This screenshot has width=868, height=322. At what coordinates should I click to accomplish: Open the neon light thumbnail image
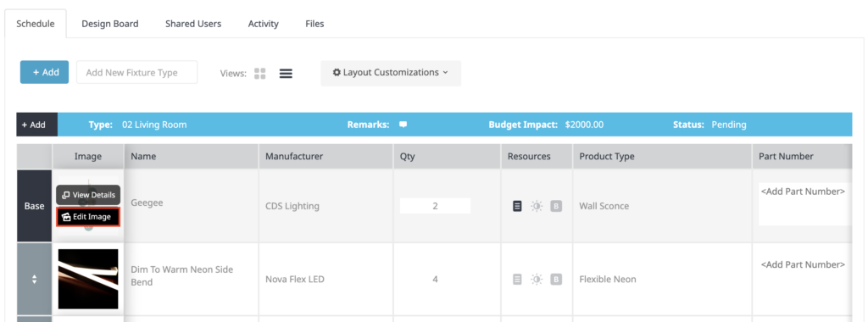coord(88,279)
